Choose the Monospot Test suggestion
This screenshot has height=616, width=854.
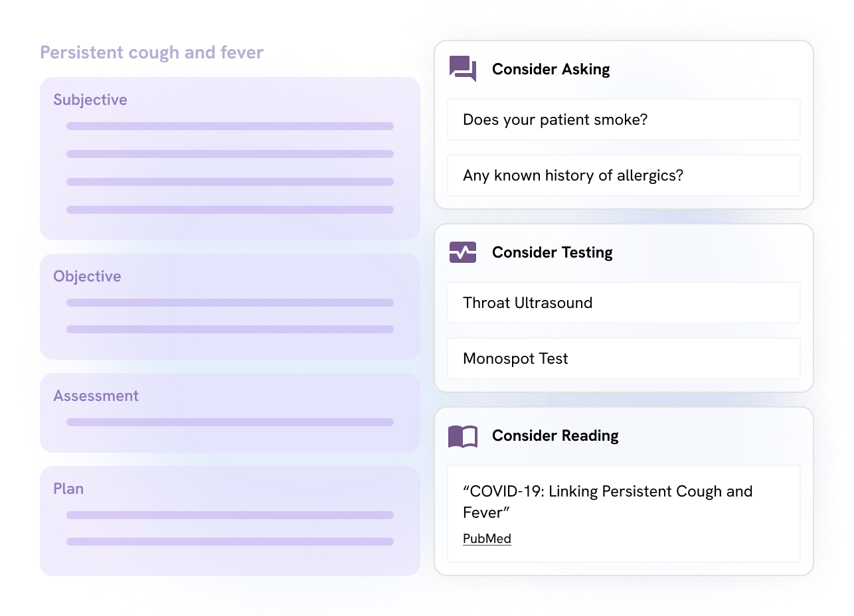pos(624,358)
